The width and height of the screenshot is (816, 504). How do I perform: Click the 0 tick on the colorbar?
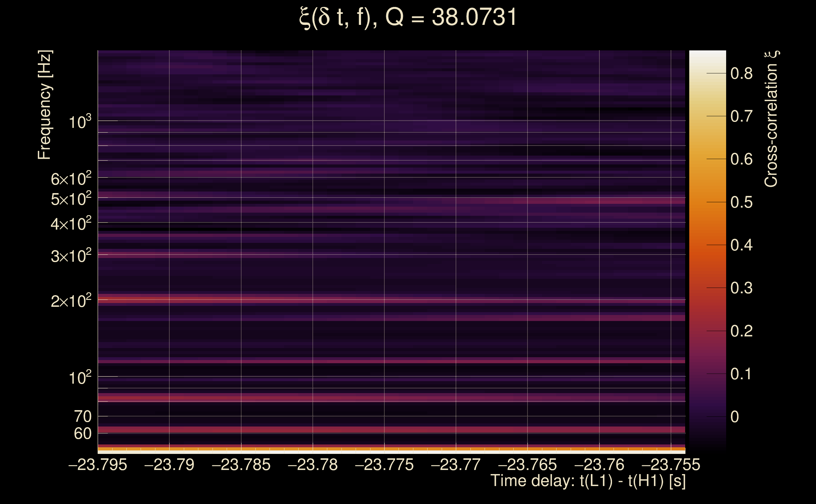pyautogui.click(x=735, y=417)
